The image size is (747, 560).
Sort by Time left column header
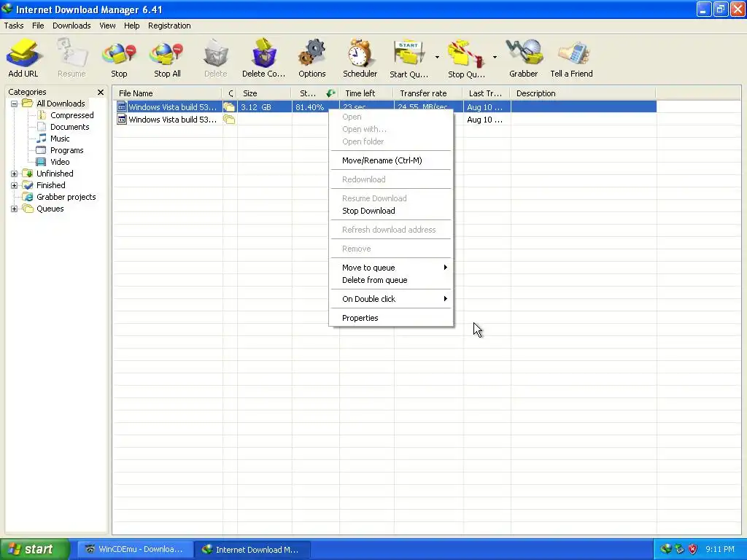pos(366,93)
